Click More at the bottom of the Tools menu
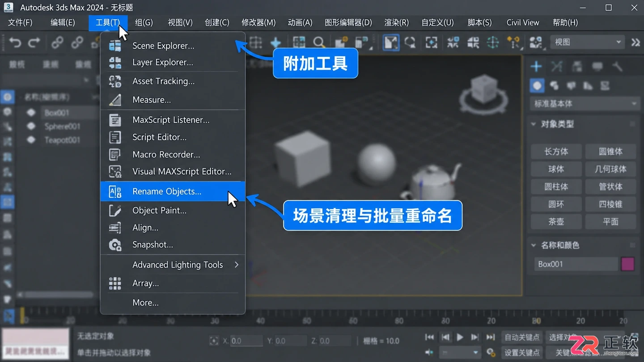Image resolution: width=644 pixels, height=362 pixels. click(173, 303)
